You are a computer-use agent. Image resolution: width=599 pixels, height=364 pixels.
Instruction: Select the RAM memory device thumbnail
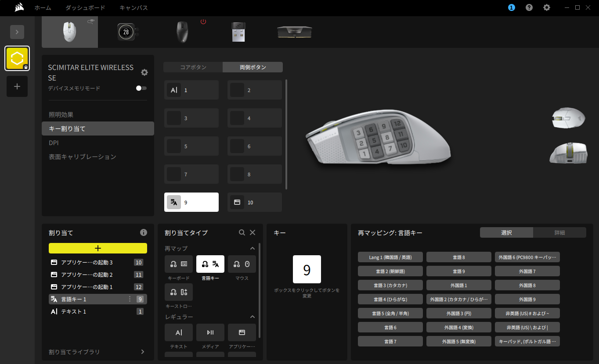coord(294,32)
